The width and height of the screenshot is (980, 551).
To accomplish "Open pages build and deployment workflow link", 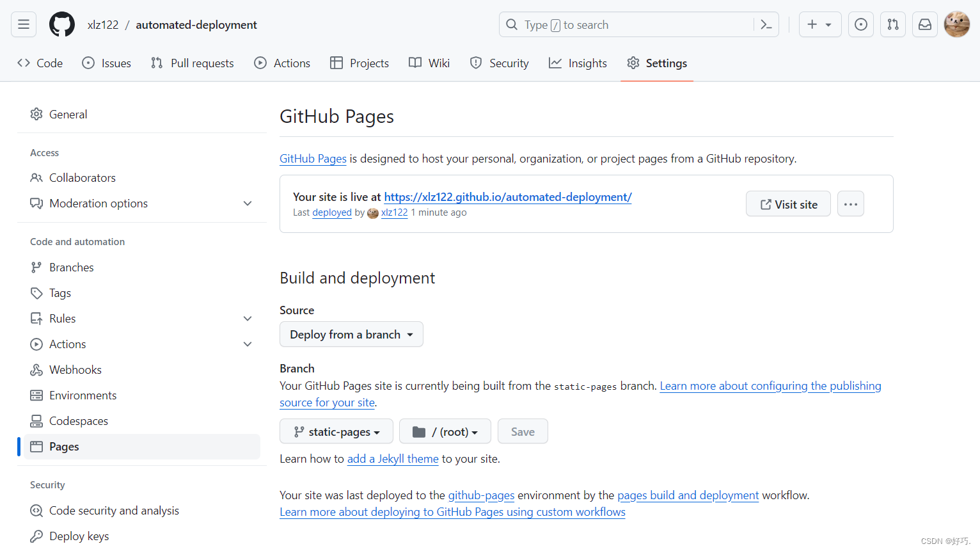I will 688,495.
